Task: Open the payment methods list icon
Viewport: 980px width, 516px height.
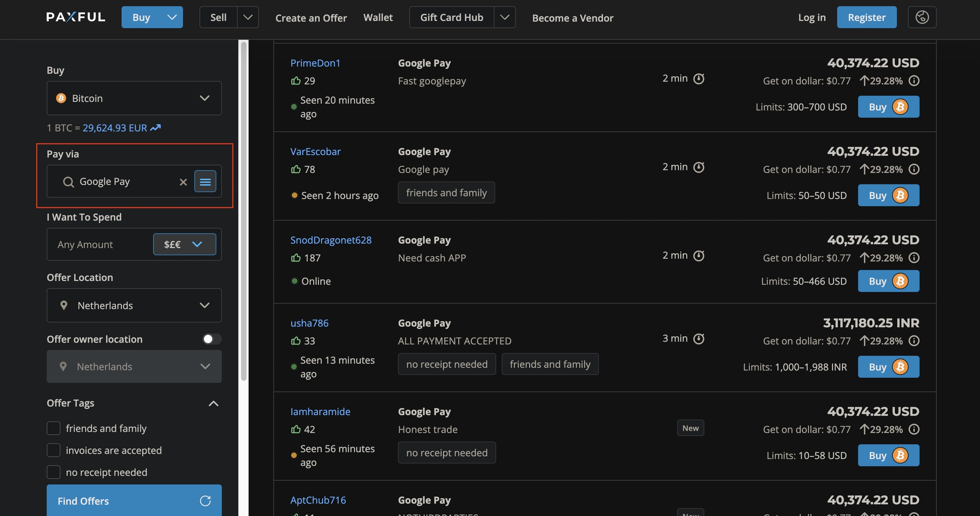Action: [205, 181]
